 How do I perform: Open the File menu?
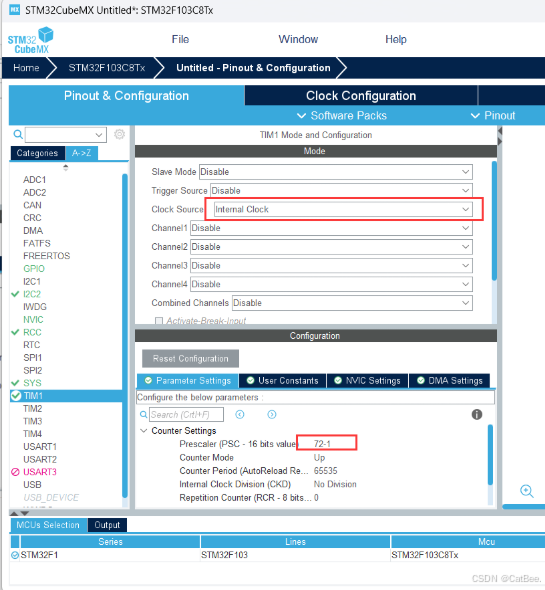point(180,39)
